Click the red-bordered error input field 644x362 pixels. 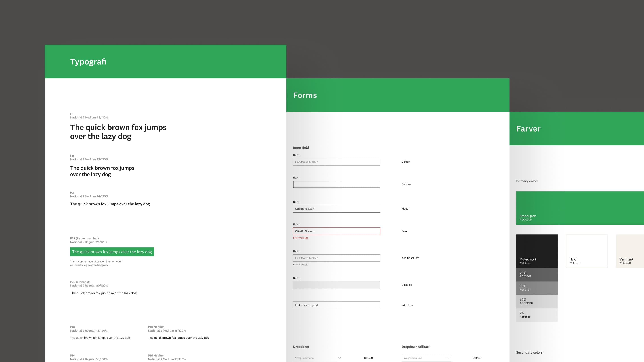pyautogui.click(x=337, y=231)
